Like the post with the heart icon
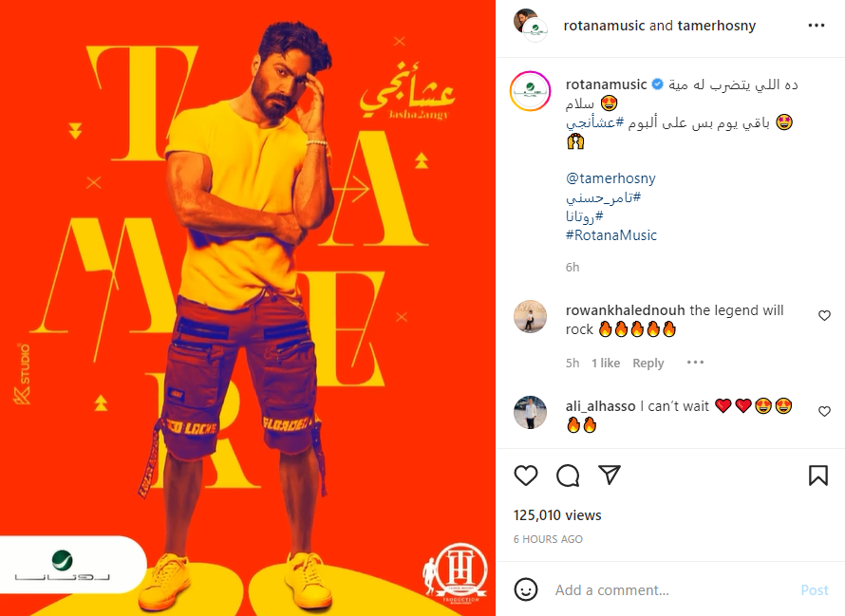This screenshot has height=616, width=845. 525,476
